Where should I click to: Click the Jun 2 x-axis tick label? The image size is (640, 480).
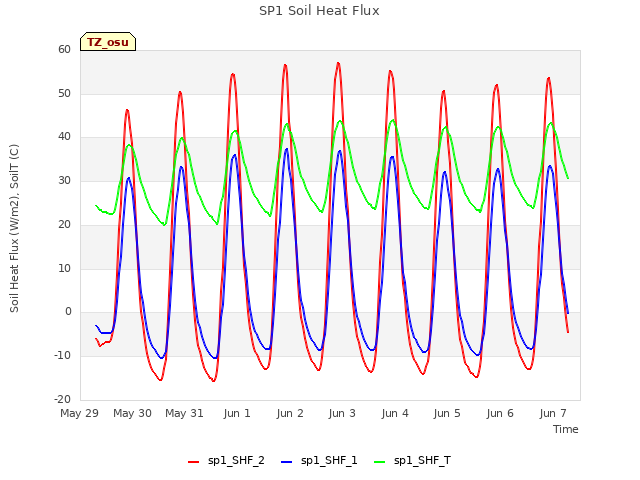point(290,413)
